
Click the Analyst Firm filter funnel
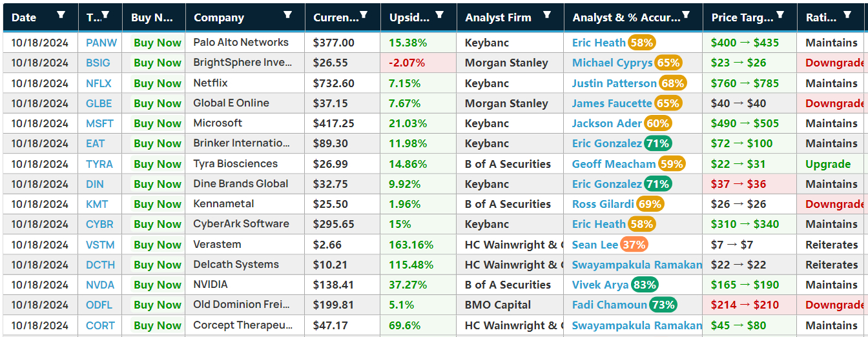point(547,15)
